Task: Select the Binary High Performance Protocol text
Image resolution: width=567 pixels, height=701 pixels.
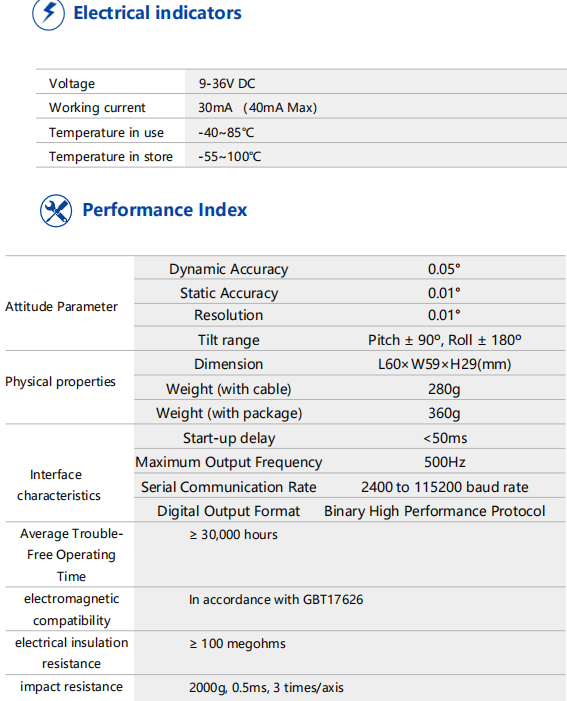Action: (x=435, y=511)
